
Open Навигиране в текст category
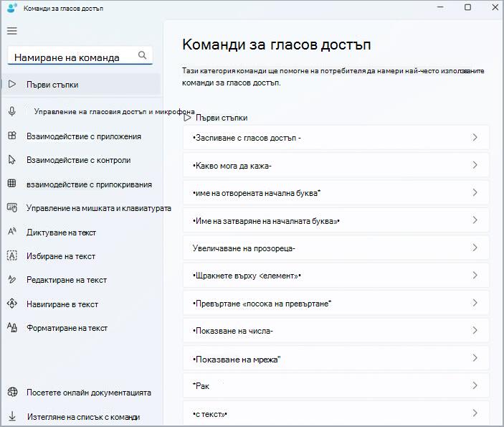(x=62, y=304)
